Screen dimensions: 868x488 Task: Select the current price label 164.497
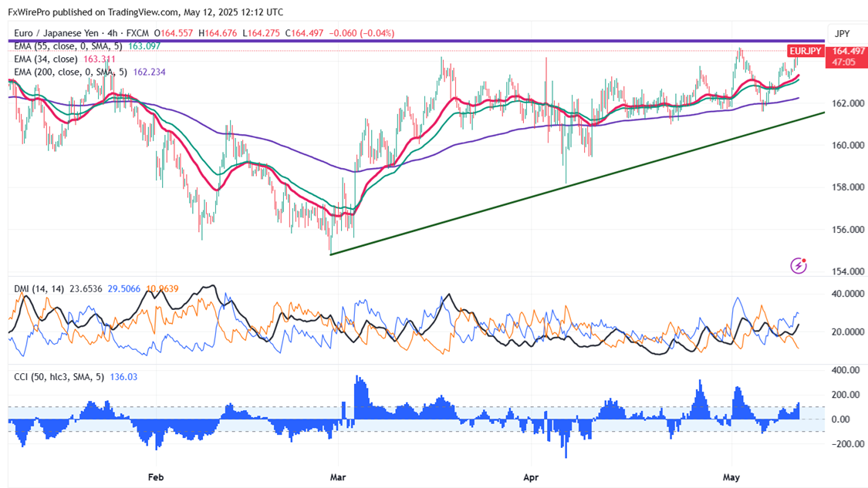[848, 51]
